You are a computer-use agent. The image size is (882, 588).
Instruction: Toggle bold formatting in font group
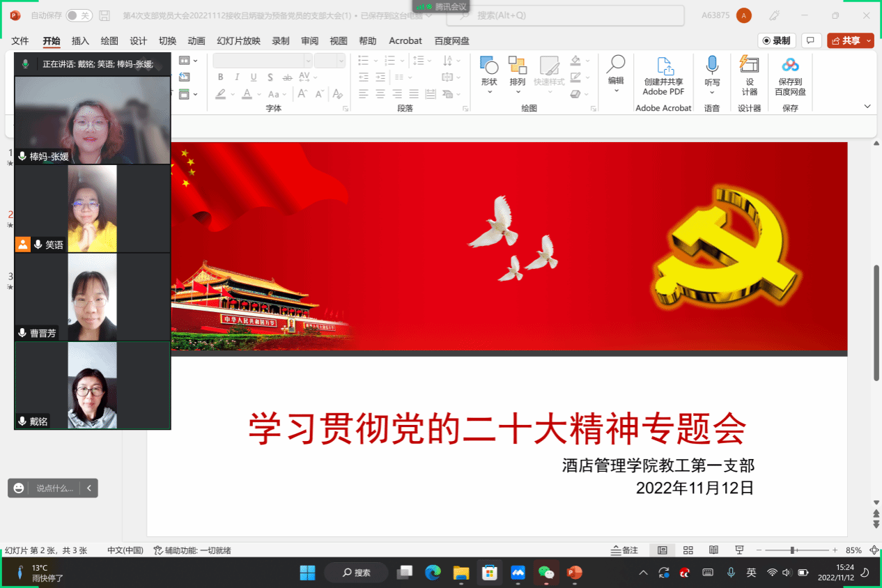[220, 77]
